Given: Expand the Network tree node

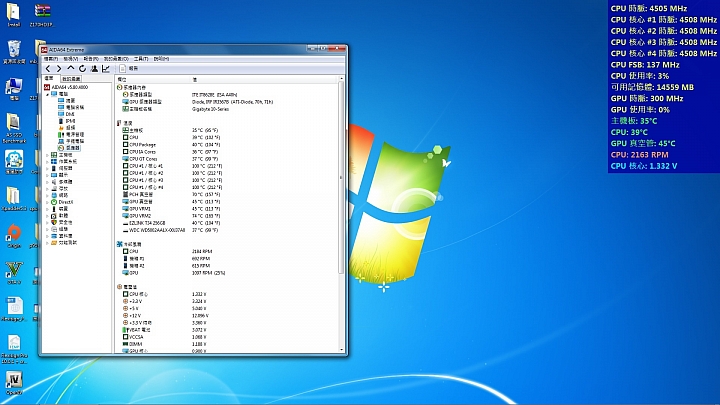Looking at the screenshot, I should (x=47, y=196).
